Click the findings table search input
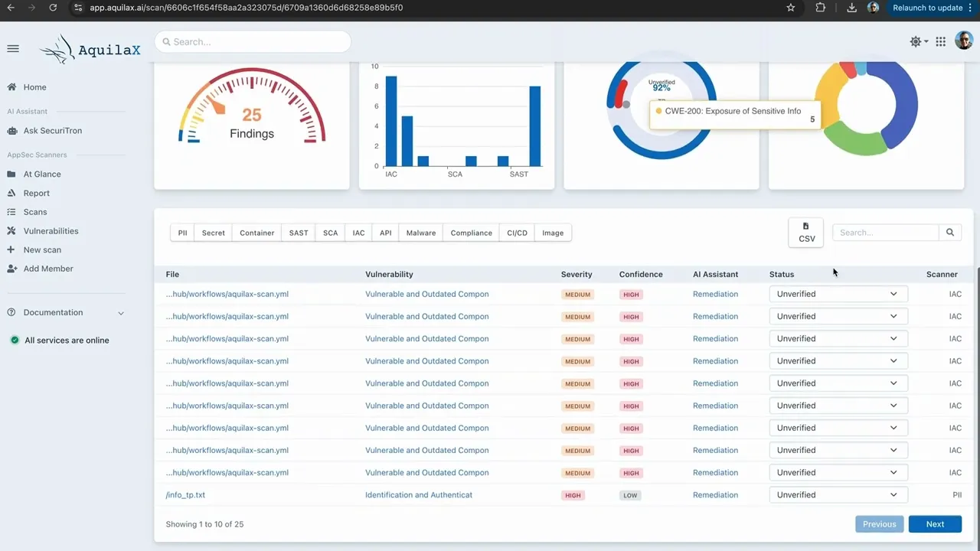 [886, 233]
